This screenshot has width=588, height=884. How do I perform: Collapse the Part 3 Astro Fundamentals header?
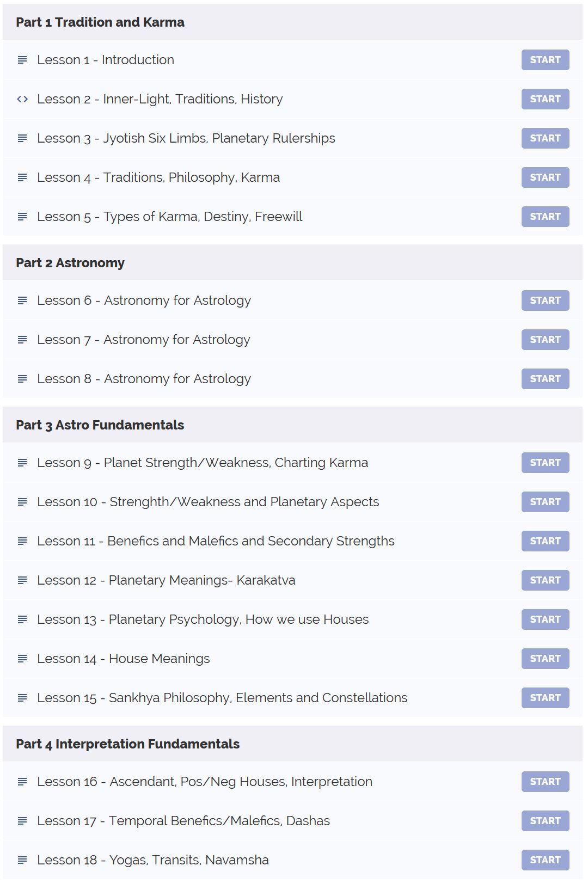pos(292,425)
